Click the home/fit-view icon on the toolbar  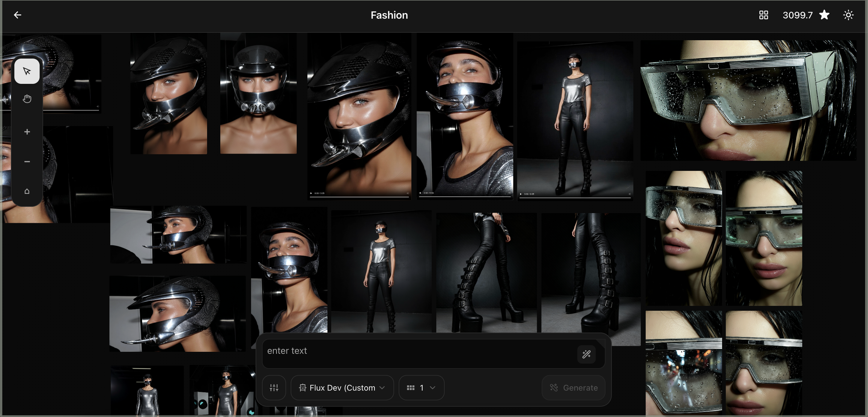(27, 191)
